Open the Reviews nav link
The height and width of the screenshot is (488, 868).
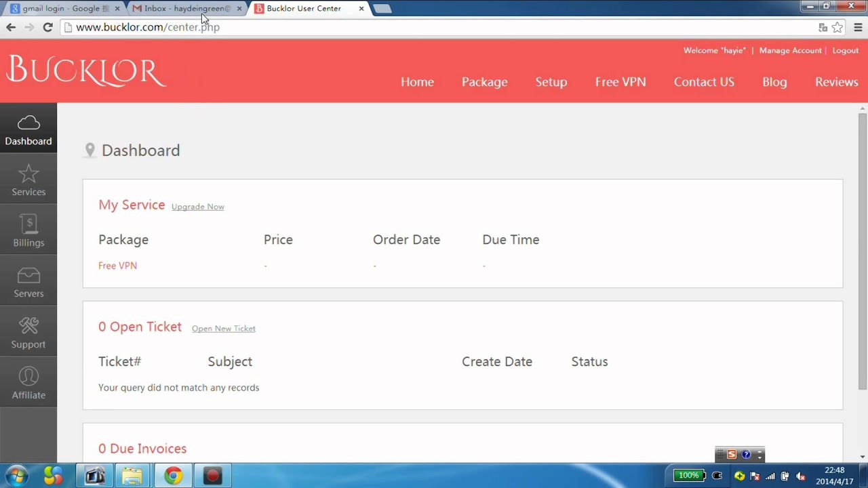point(836,82)
